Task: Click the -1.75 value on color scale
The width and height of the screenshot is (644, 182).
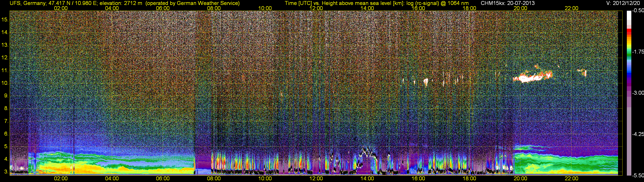Action: 638,52
